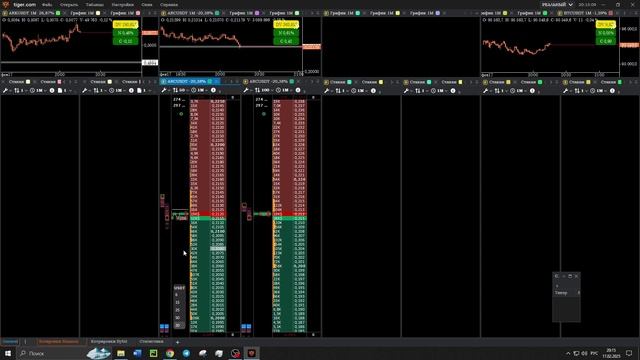Open Telegram from the taskbar

(x=186, y=353)
